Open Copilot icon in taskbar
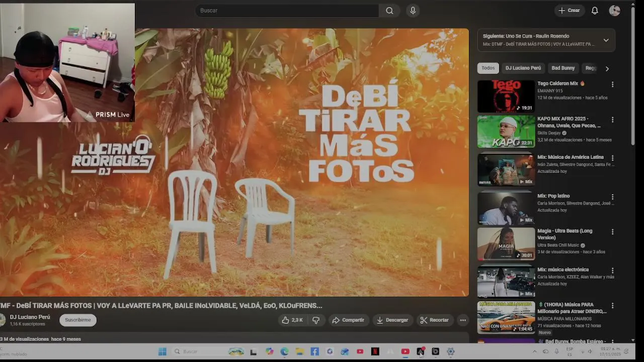This screenshot has height=362, width=644. click(x=270, y=351)
